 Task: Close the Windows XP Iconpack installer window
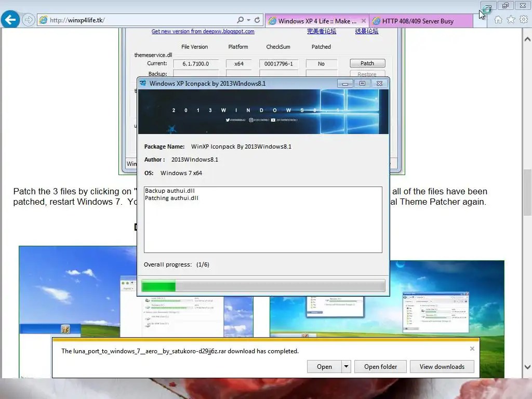379,84
